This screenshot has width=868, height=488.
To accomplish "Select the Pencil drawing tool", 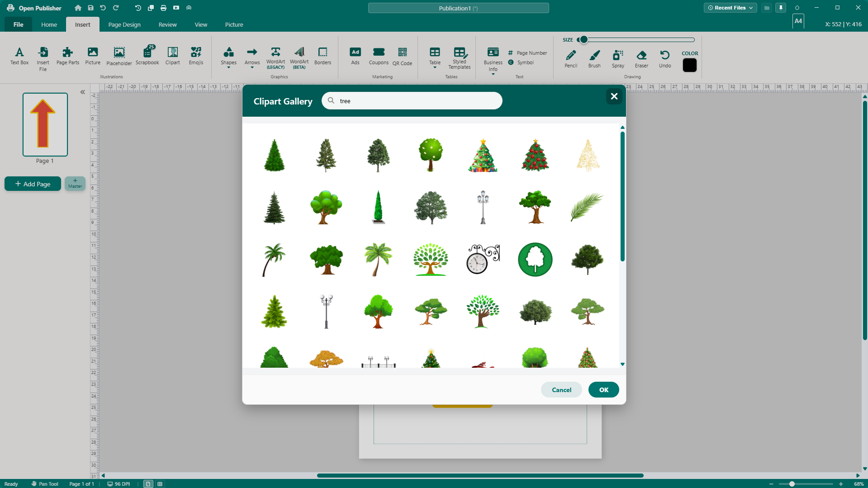I will (571, 59).
